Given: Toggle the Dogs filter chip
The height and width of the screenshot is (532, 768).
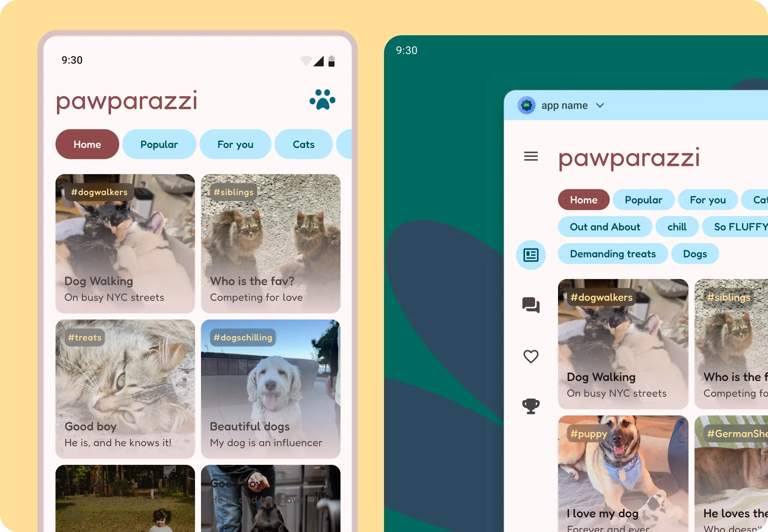Looking at the screenshot, I should tap(695, 254).
